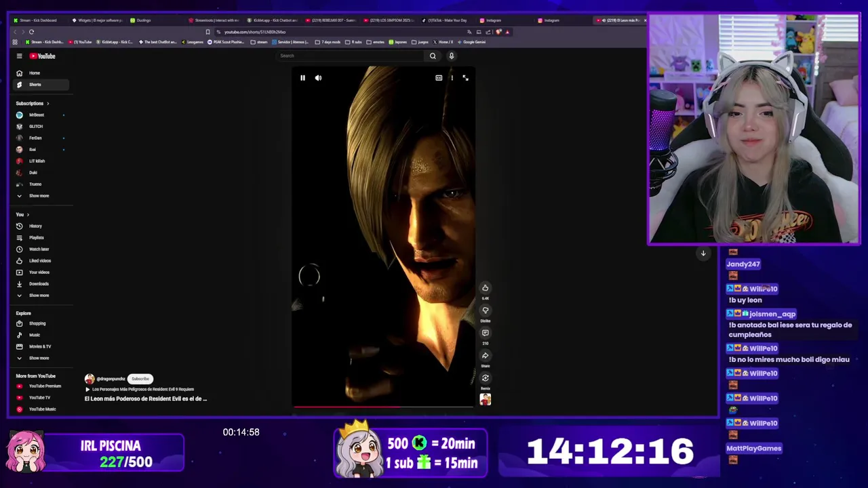
Task: Open the emotes bookmarks folder
Action: [x=376, y=42]
